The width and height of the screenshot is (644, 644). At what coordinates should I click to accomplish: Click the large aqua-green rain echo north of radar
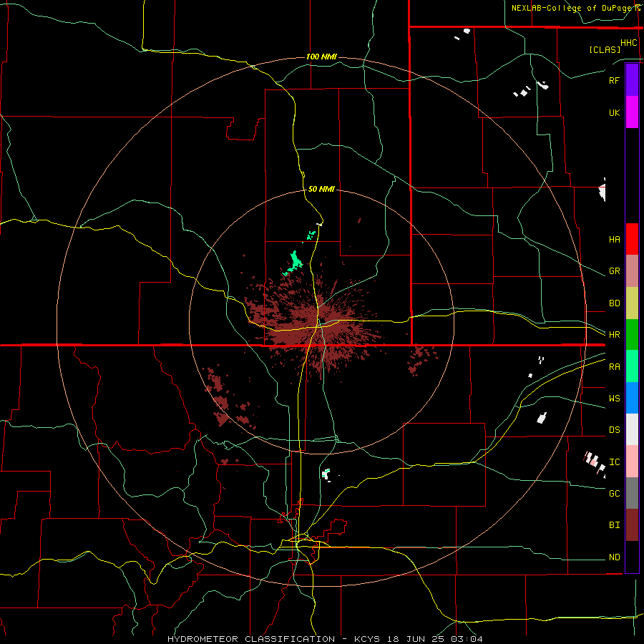tap(295, 262)
